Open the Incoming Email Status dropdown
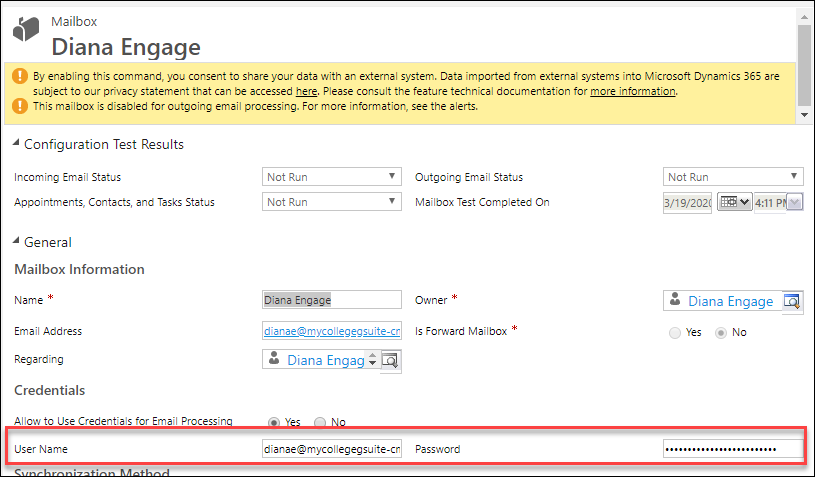This screenshot has height=477, width=815. [332, 177]
